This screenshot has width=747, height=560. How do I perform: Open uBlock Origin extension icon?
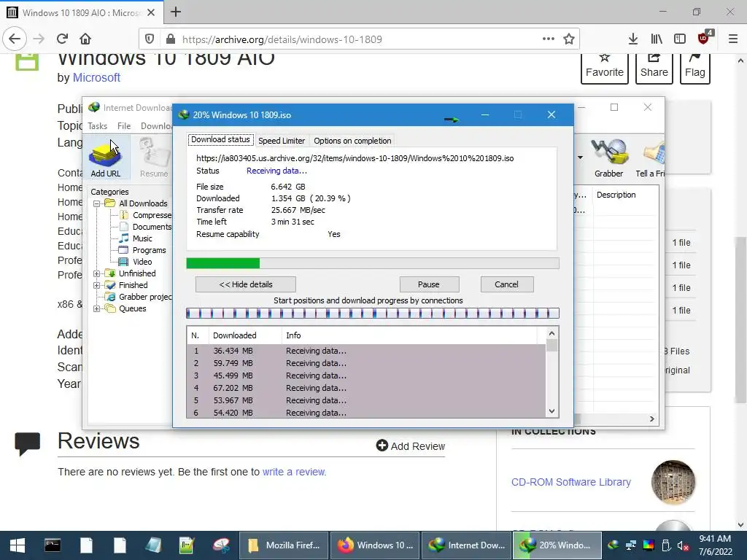pyautogui.click(x=704, y=38)
